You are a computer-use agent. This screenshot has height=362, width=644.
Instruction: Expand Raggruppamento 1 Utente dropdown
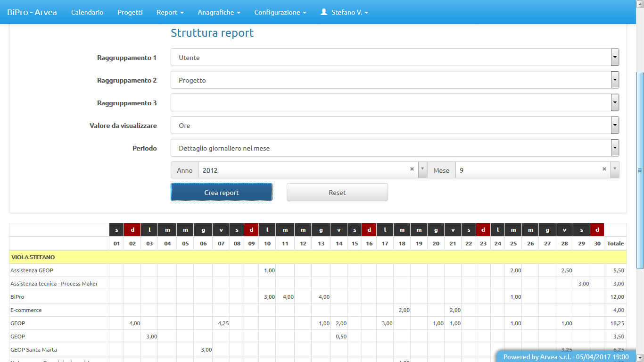click(615, 58)
